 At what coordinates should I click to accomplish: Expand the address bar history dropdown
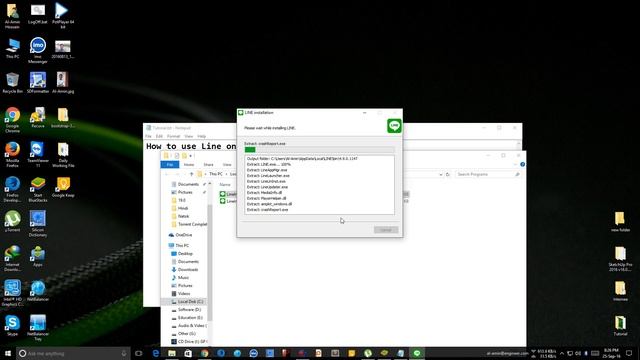point(441,174)
